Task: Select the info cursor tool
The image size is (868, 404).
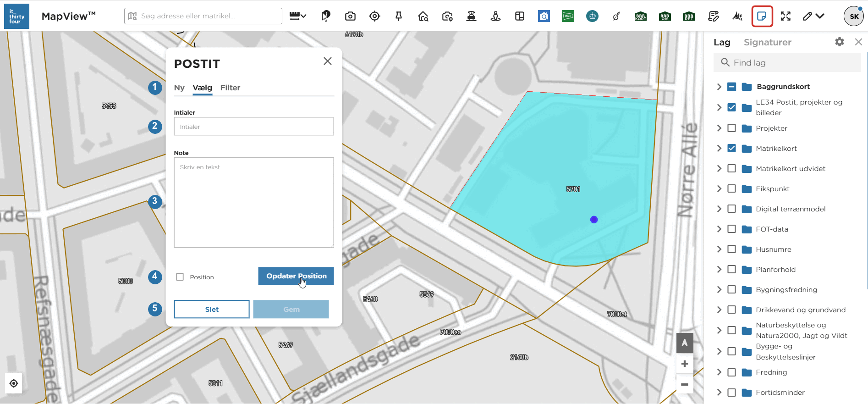Action: 326,16
